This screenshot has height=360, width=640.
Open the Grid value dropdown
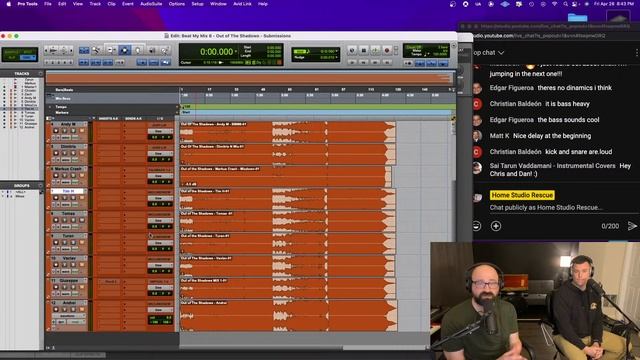[x=337, y=51]
